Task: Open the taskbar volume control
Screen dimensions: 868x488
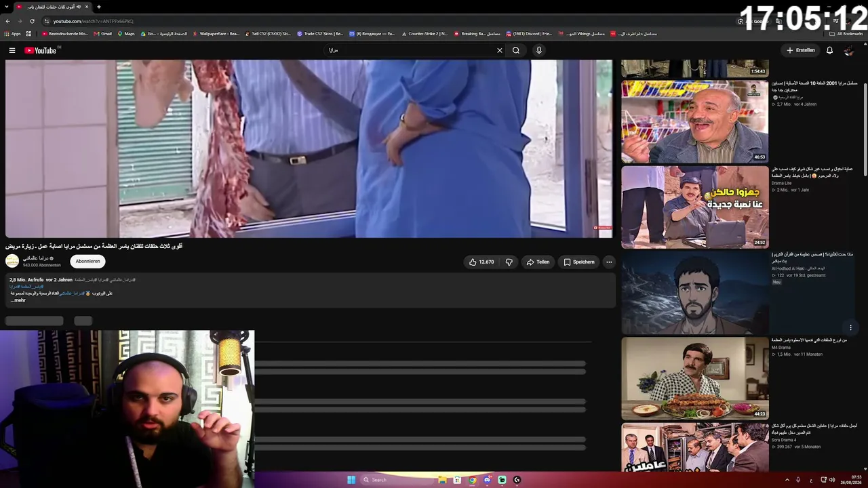Action: 832,480
